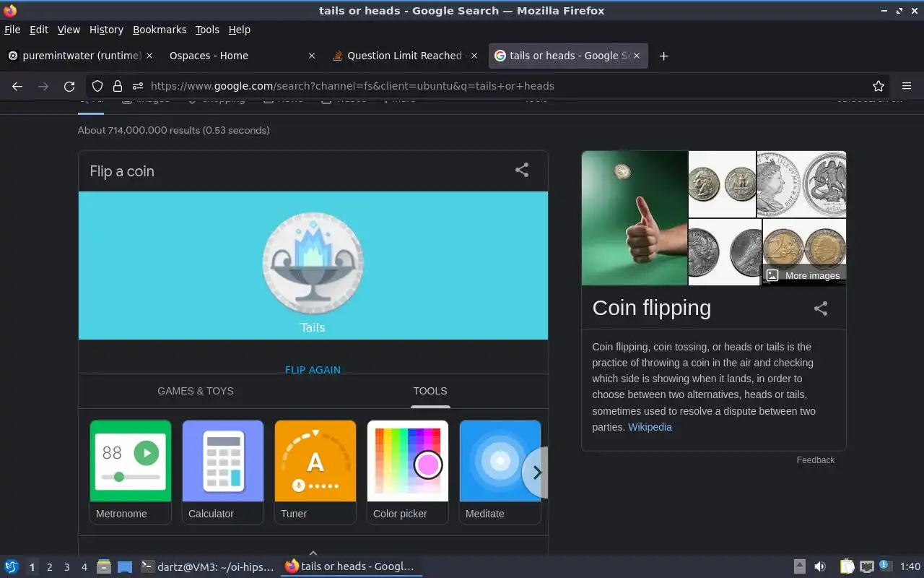Select the GAMES & TOYS tab

[x=196, y=391]
